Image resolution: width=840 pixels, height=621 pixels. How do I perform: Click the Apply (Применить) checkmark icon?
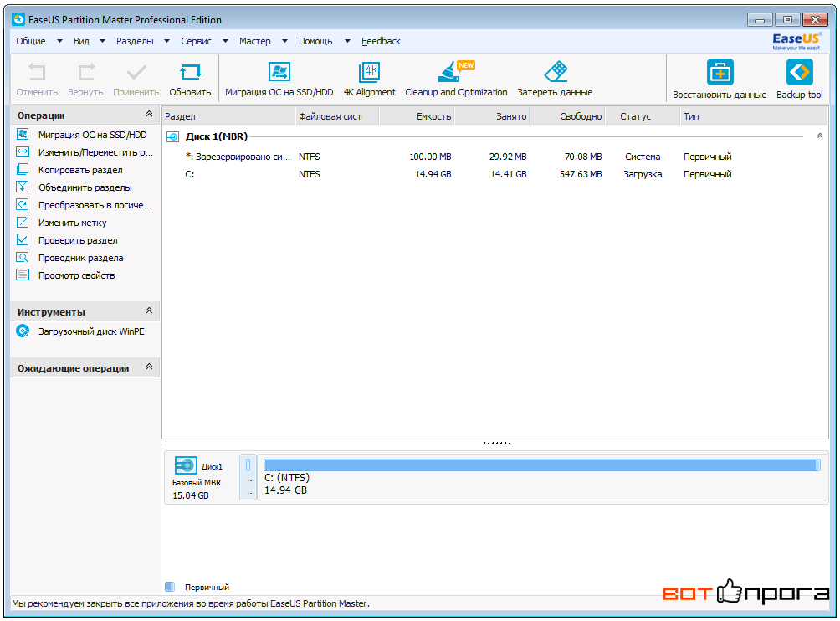[x=136, y=72]
